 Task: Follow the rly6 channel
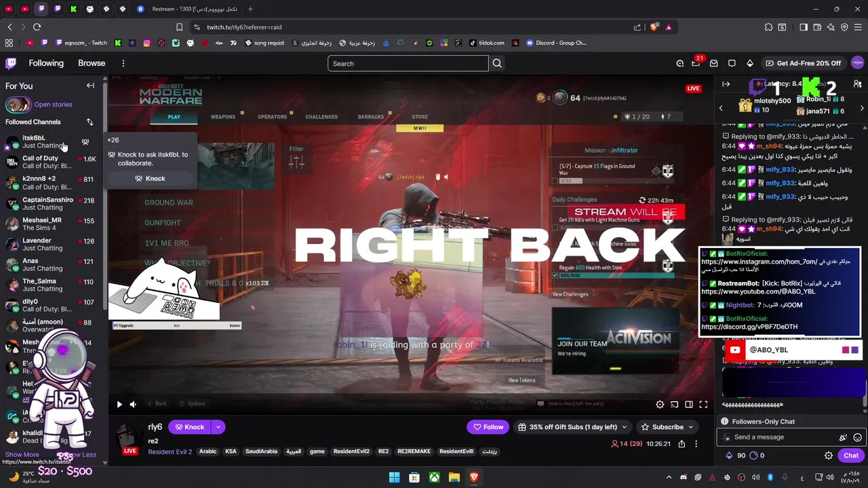[488, 427]
